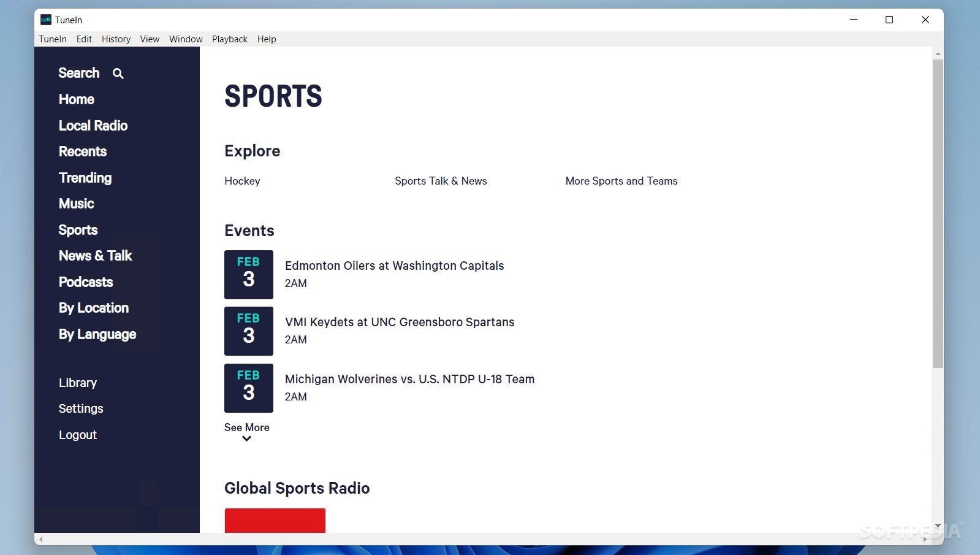980x555 pixels.
Task: Explore Sports Talk & News
Action: [441, 181]
